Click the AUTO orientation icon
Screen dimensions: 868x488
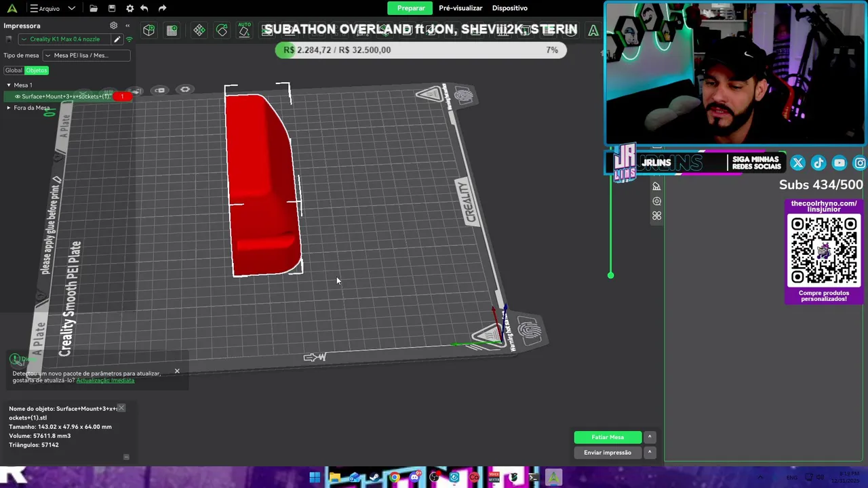click(x=244, y=30)
